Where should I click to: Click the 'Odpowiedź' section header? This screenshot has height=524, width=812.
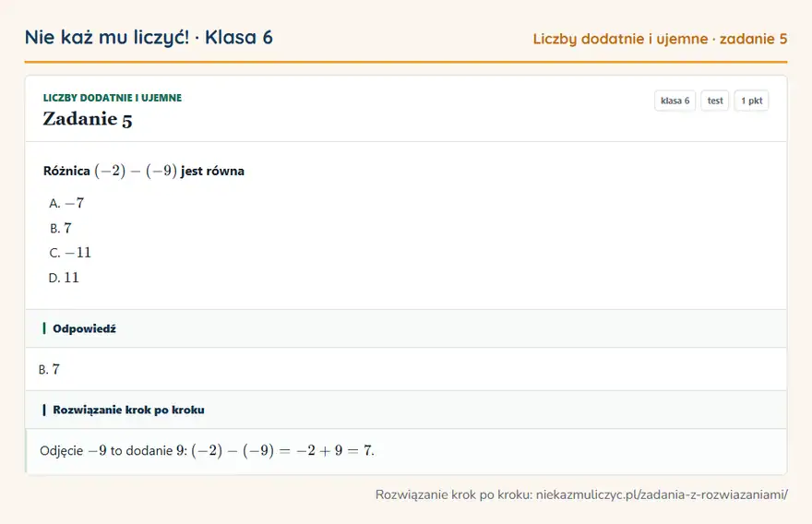click(406, 328)
